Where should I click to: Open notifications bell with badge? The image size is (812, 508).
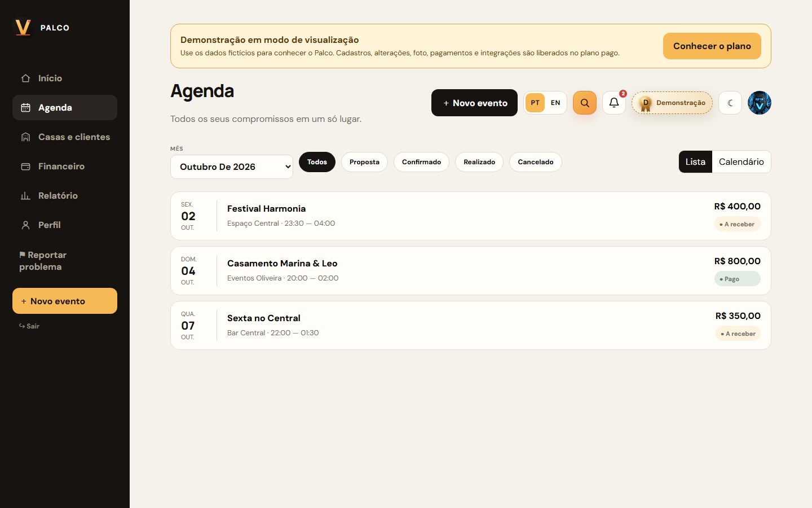[x=614, y=103]
